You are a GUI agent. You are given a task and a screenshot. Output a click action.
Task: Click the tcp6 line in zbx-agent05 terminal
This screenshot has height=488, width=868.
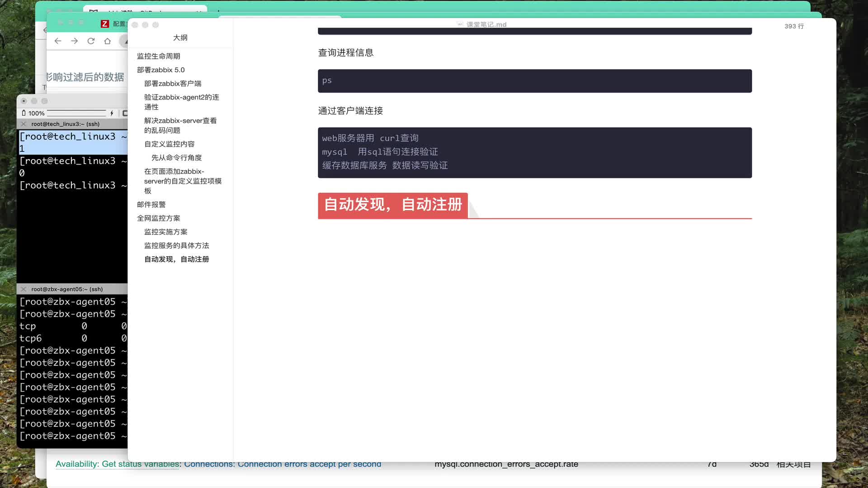(73, 338)
